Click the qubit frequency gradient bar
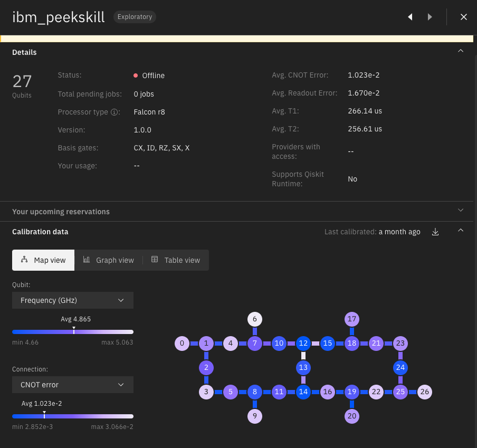 (73, 332)
